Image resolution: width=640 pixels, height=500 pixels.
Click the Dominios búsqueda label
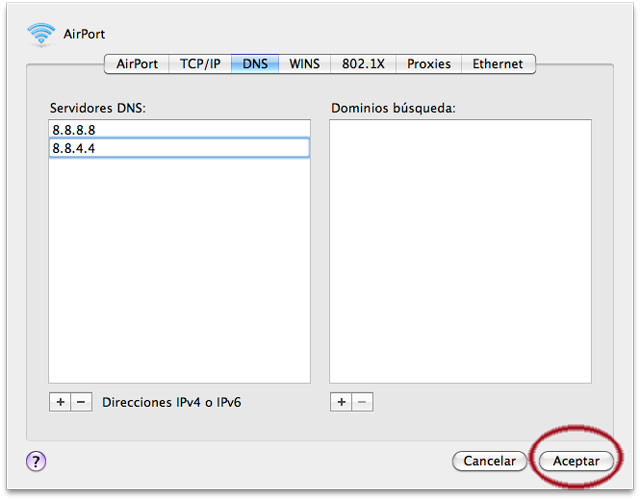point(393,108)
